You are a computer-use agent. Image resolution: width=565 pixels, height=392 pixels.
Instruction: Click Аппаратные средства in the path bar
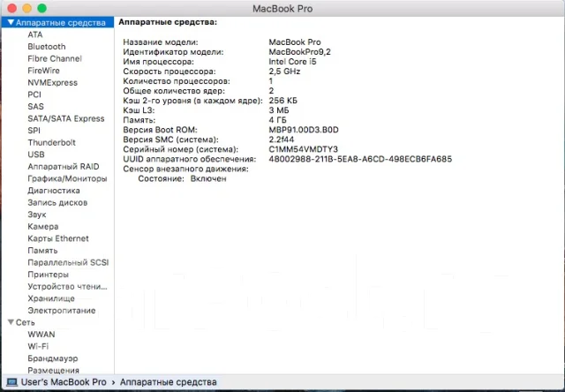168,382
